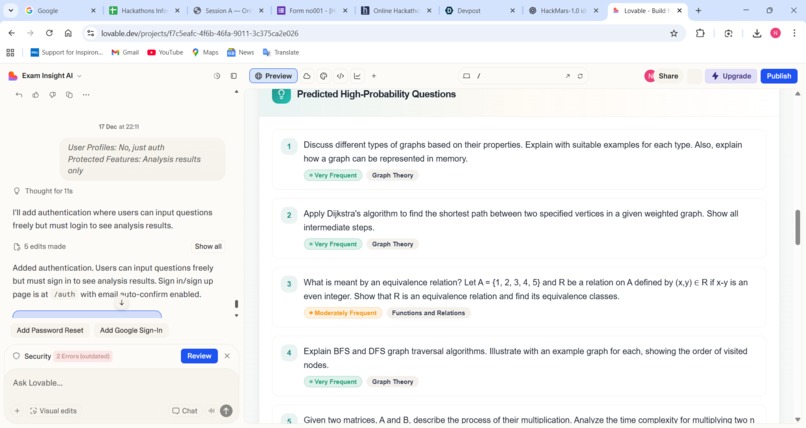Reload the page in browser
806x428 pixels.
(x=49, y=33)
